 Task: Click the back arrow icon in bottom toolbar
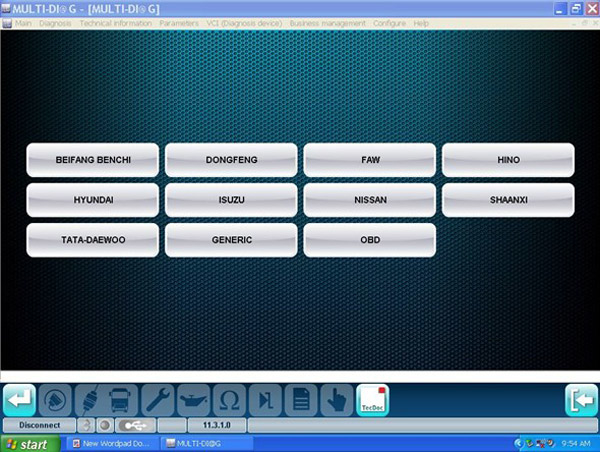(19, 399)
